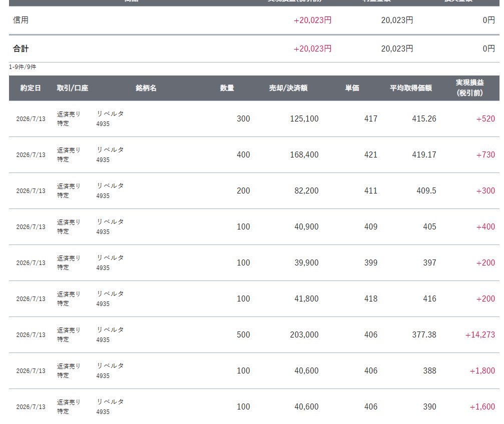Click the 取引/口座 column header
The image size is (504, 424).
(72, 88)
